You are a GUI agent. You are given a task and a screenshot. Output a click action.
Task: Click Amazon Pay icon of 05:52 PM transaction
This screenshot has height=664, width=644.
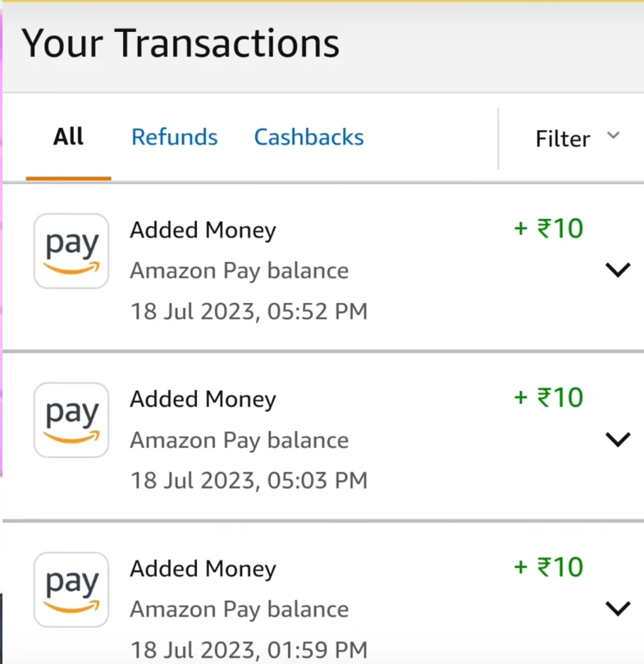(71, 251)
